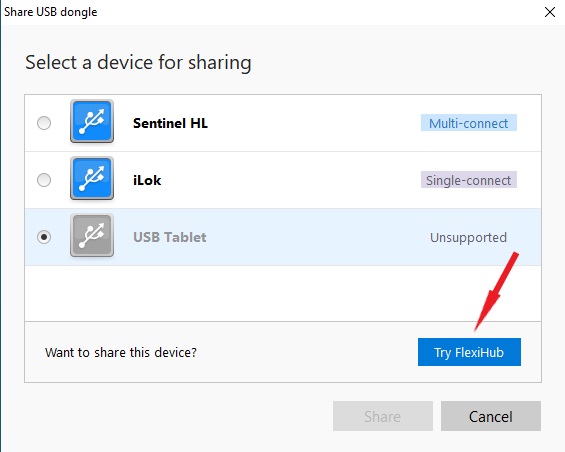Click the 'Want to share this device?' text

121,352
